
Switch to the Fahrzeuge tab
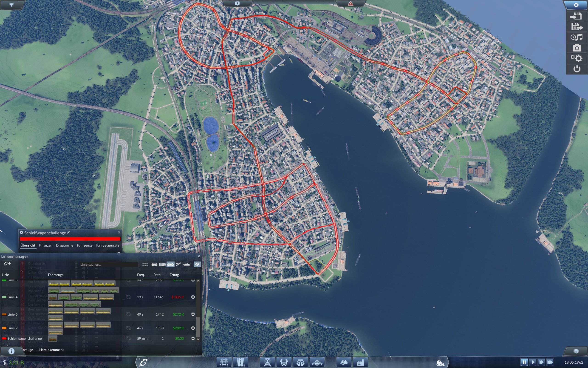pos(85,245)
